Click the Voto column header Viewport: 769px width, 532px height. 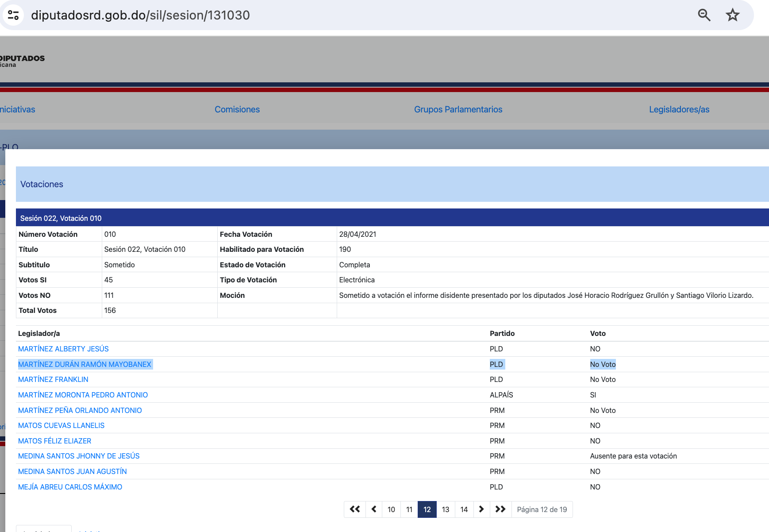(x=598, y=333)
